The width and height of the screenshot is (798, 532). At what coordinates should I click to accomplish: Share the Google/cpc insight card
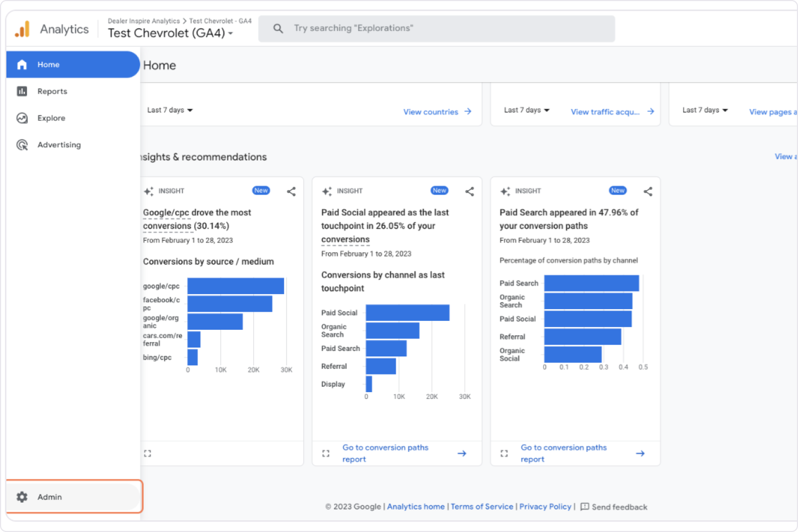coord(291,192)
